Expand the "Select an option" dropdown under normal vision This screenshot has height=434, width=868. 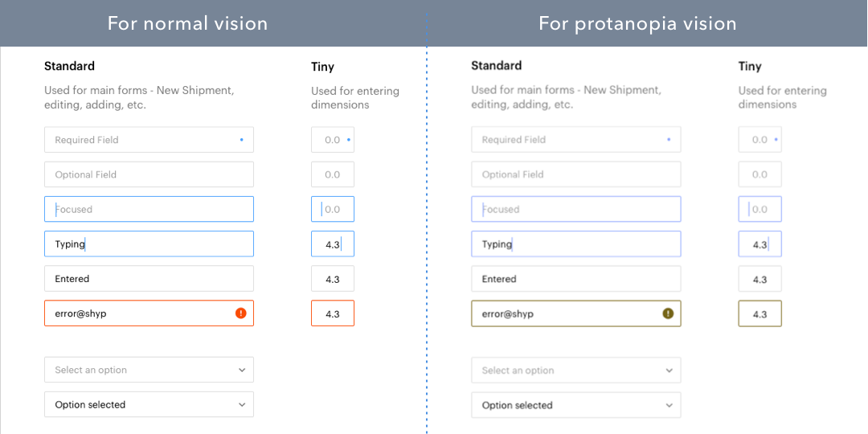point(149,370)
